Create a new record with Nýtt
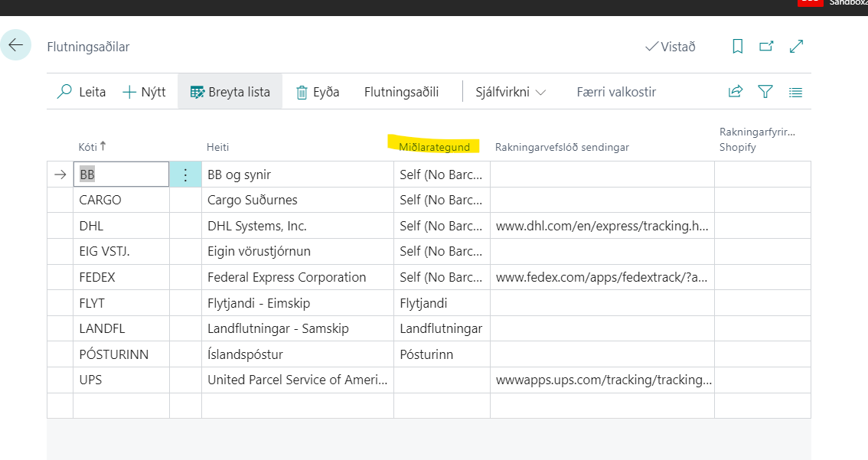The image size is (868, 460). 144,92
